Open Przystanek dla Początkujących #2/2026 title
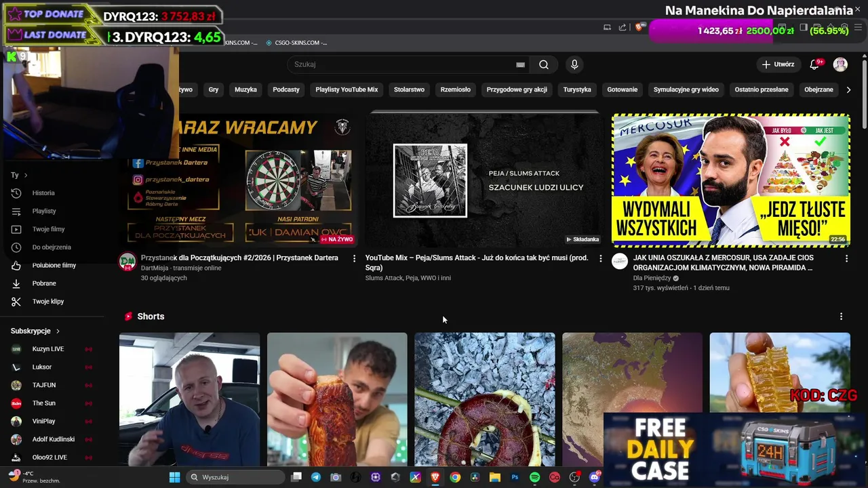 239,258
